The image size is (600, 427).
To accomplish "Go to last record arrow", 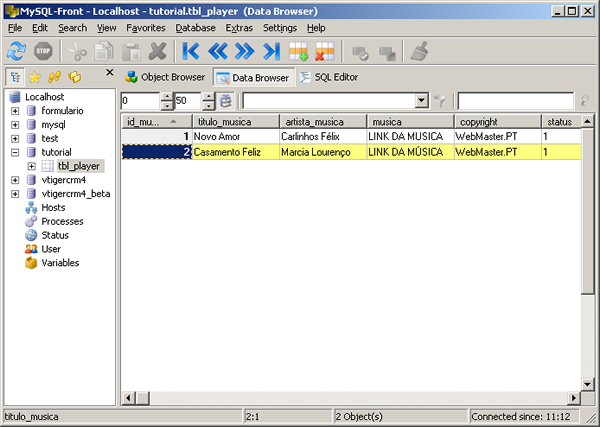I will tap(271, 51).
